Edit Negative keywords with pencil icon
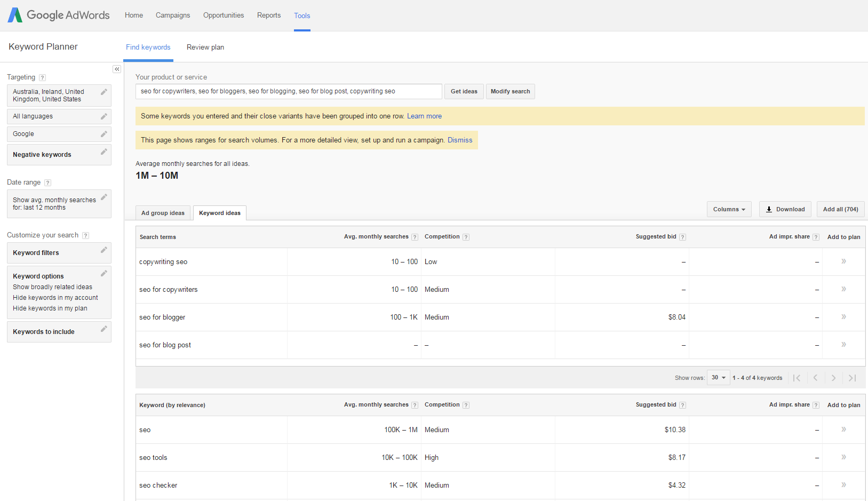The image size is (868, 501). pyautogui.click(x=104, y=152)
